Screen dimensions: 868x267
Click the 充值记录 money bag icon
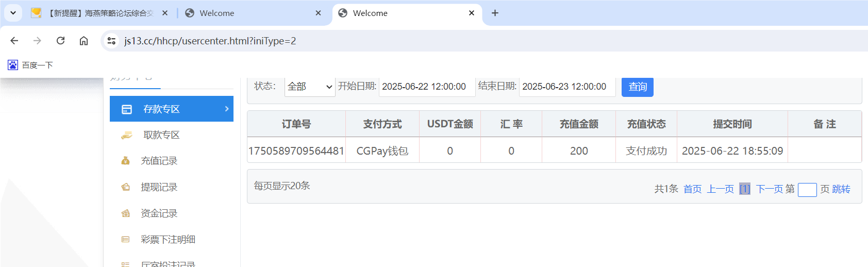point(125,161)
